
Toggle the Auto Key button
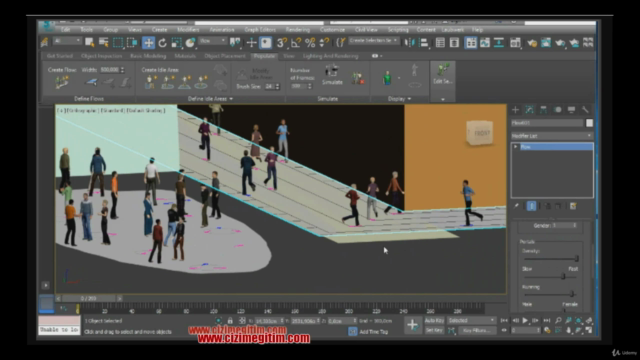(434, 320)
